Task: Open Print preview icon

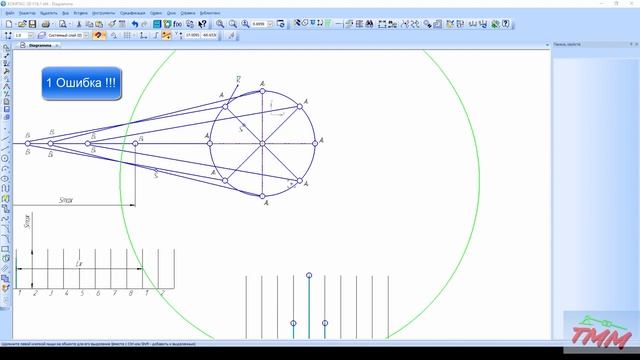Action: click(62, 24)
